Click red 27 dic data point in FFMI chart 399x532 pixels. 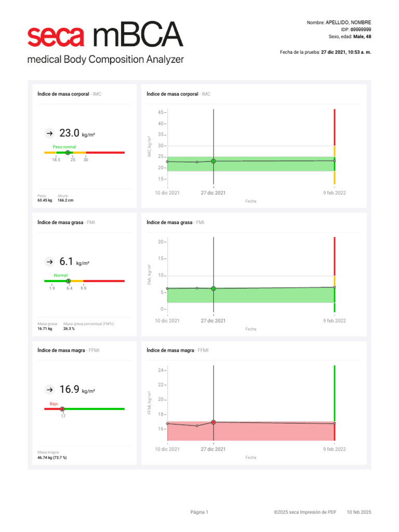214,422
